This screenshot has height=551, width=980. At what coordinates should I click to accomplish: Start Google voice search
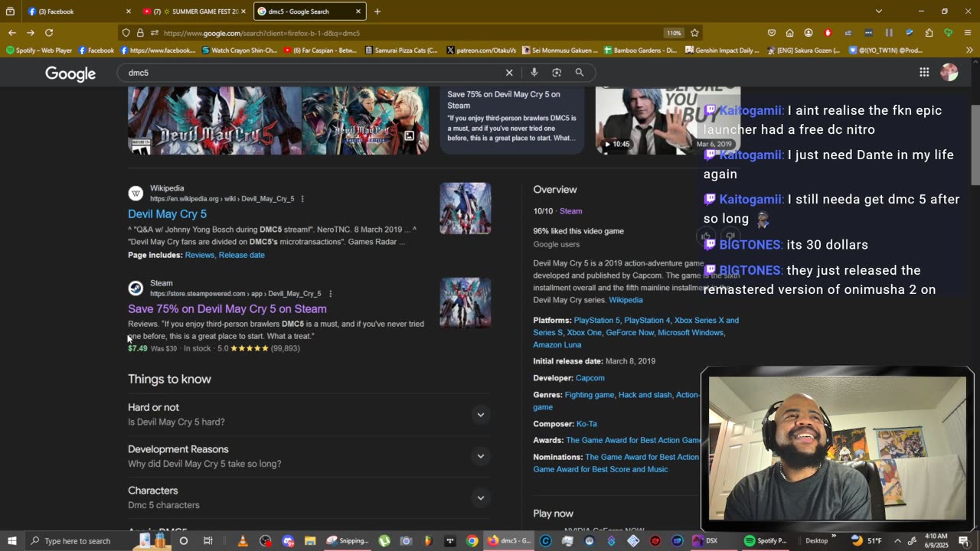click(534, 73)
